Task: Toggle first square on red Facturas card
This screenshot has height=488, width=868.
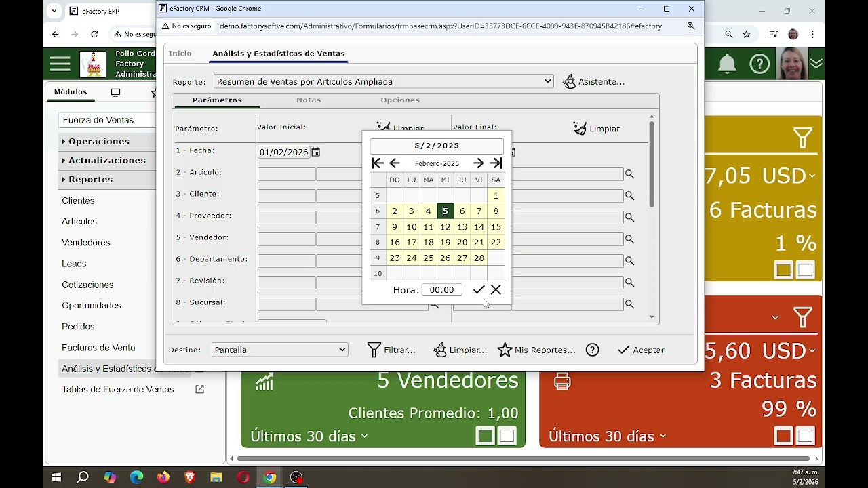Action: click(784, 436)
